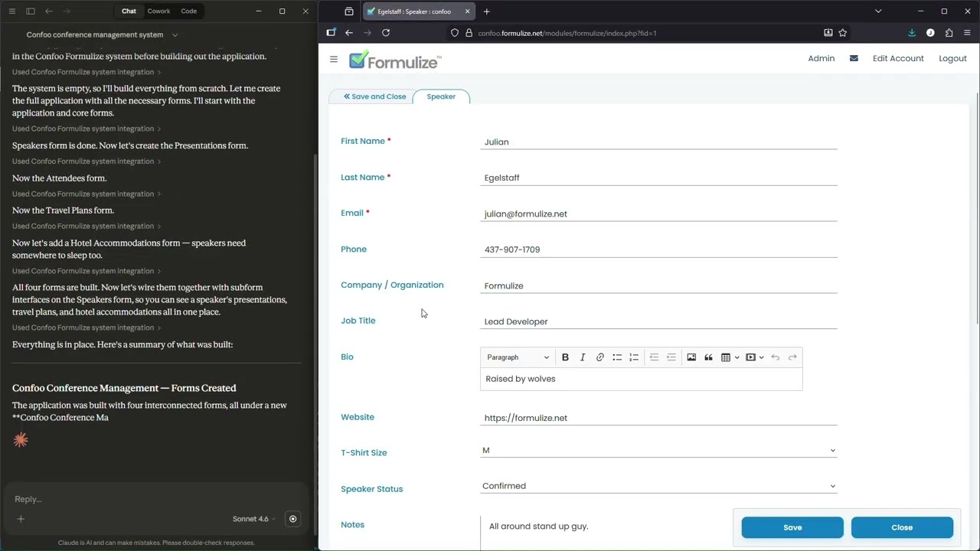Switch to the Chat tab in Claude
Image resolution: width=980 pixels, height=551 pixels.
click(129, 11)
